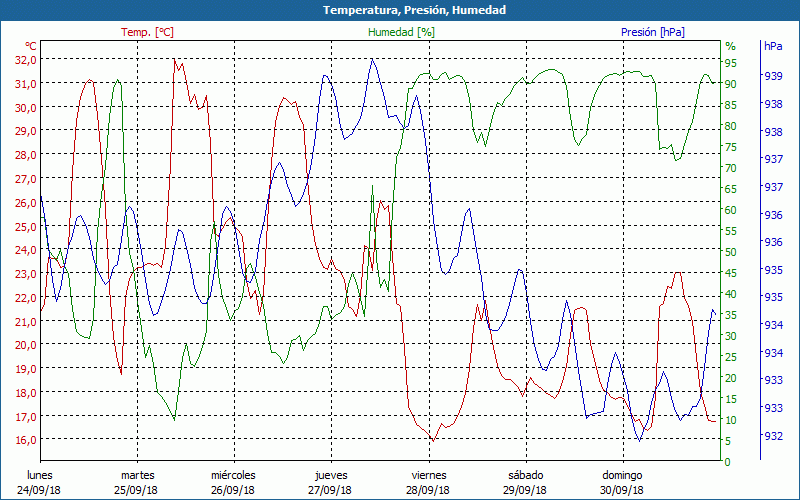Image resolution: width=800 pixels, height=500 pixels.
Task: Click the blue '932' pressure axis value
Action: [773, 436]
